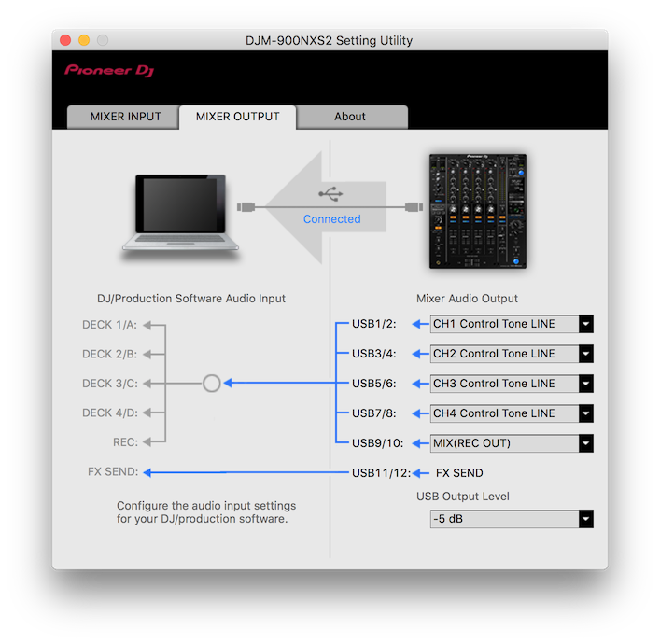
Task: Open the USB1/2 output source dropdown
Action: (x=512, y=324)
